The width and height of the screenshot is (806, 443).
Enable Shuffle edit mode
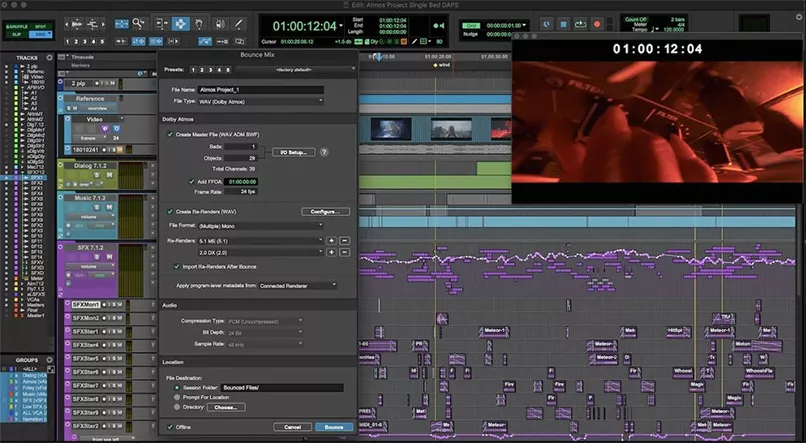tap(16, 26)
